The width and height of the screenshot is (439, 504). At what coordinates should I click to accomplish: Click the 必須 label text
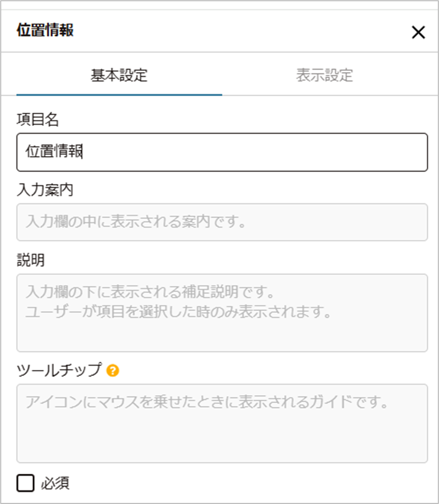pyautogui.click(x=55, y=483)
